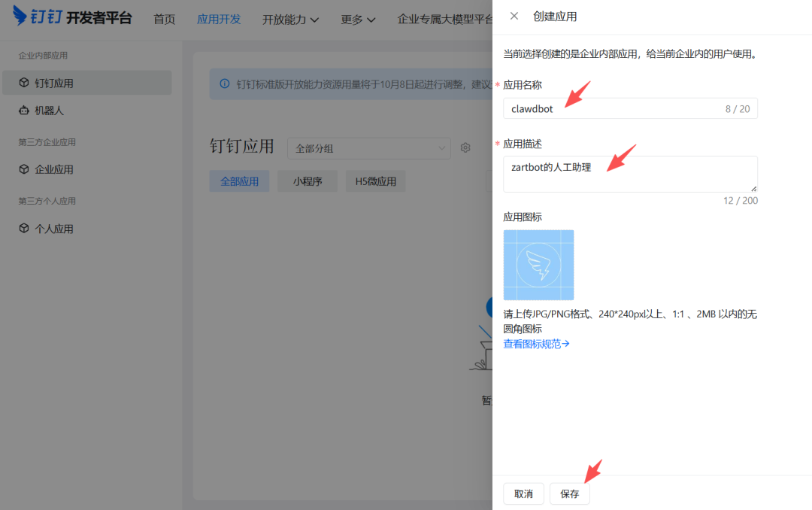The height and width of the screenshot is (510, 812).
Task: Switch to the 应用开发 navigation item
Action: pos(218,19)
